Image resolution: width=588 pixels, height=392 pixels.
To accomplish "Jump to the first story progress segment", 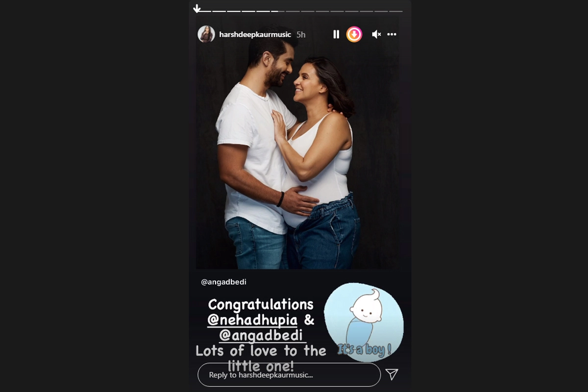I will tap(204, 11).
